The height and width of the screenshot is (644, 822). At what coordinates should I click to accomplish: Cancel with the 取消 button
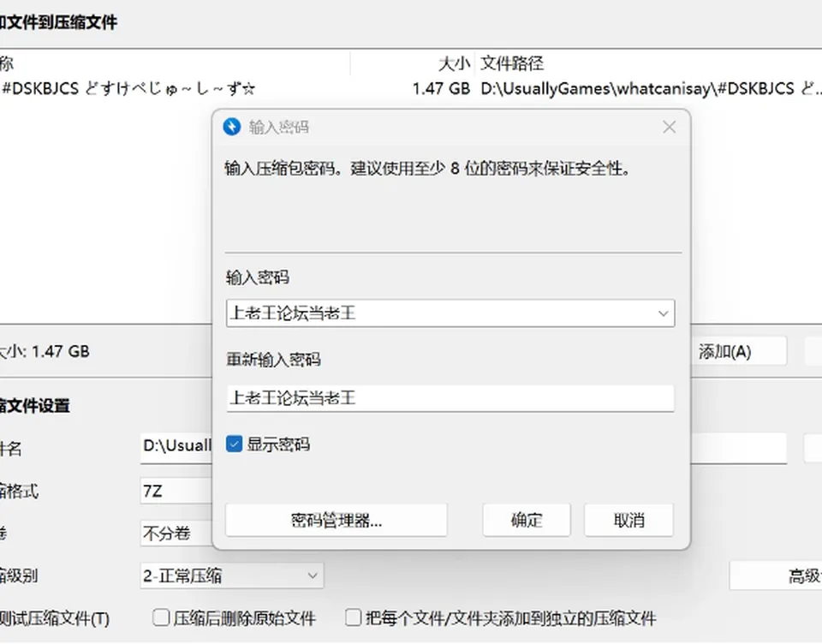[x=628, y=520]
